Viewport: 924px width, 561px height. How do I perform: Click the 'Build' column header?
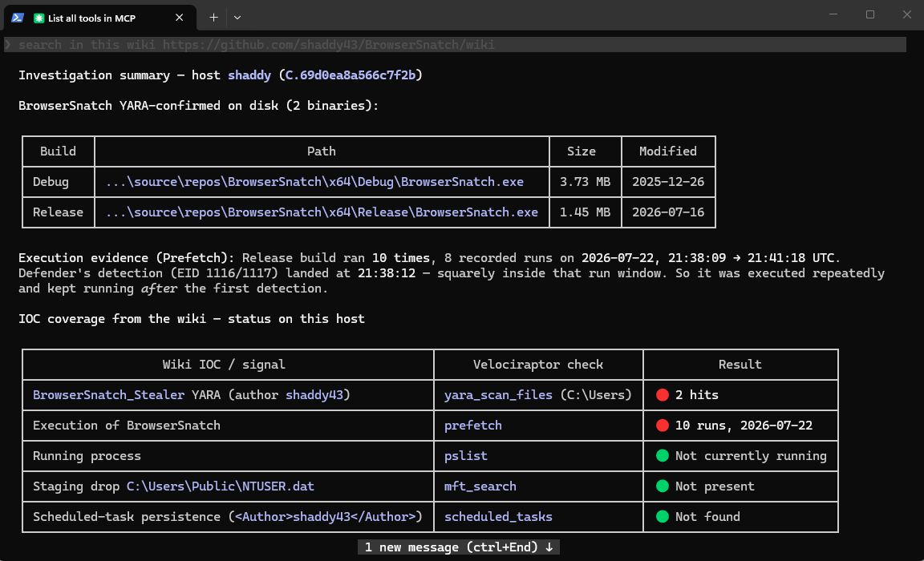coord(58,151)
